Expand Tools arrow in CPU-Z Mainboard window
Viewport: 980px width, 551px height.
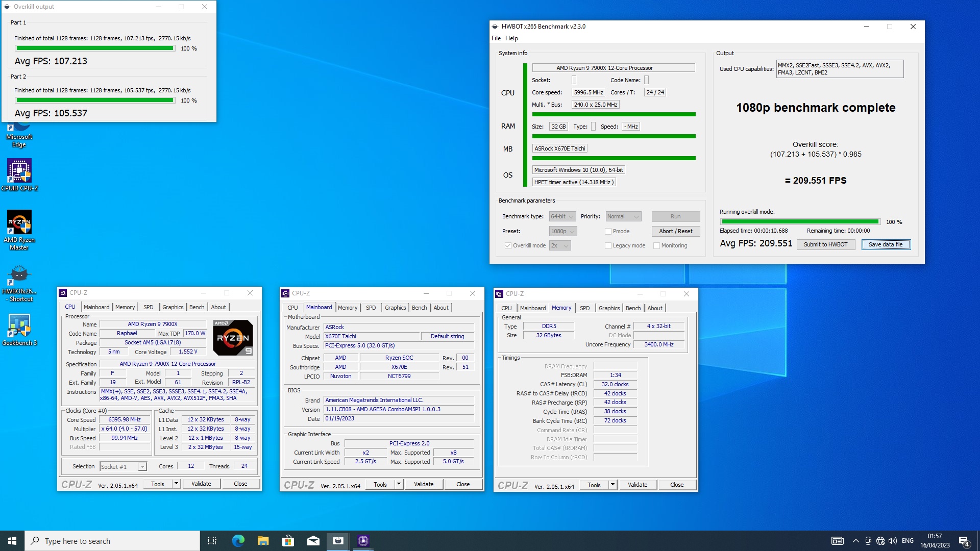click(x=399, y=484)
